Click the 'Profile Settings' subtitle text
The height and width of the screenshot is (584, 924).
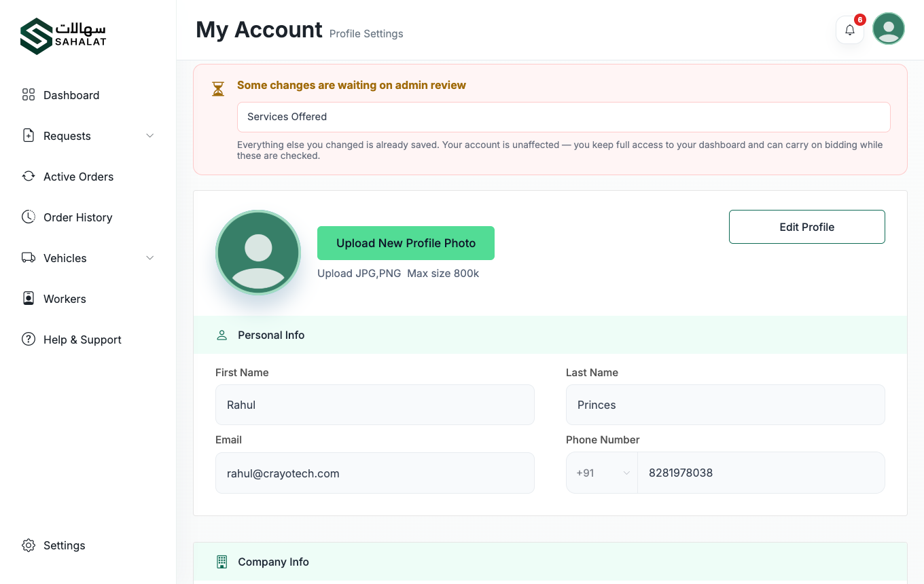point(366,33)
